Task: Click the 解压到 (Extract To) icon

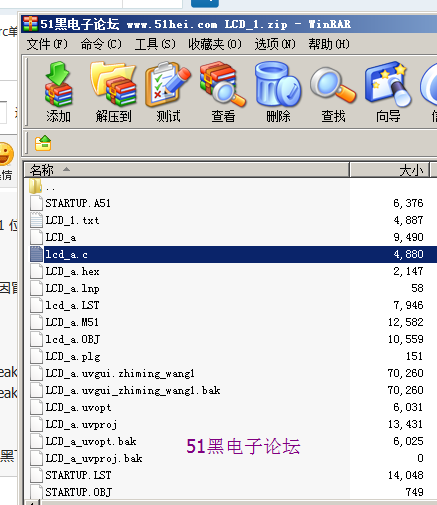Action: coord(113,92)
